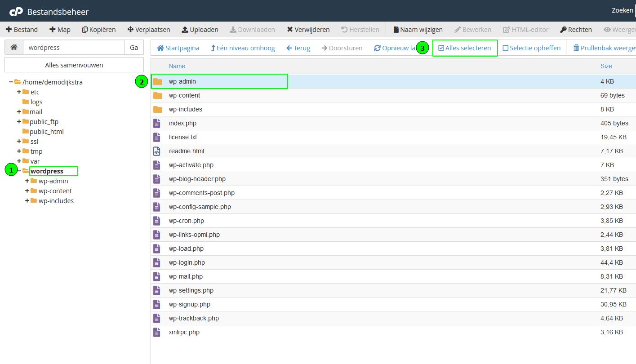Click the wp-blog-header.php file icon
Screen dimensions: 636x364
coord(156,179)
